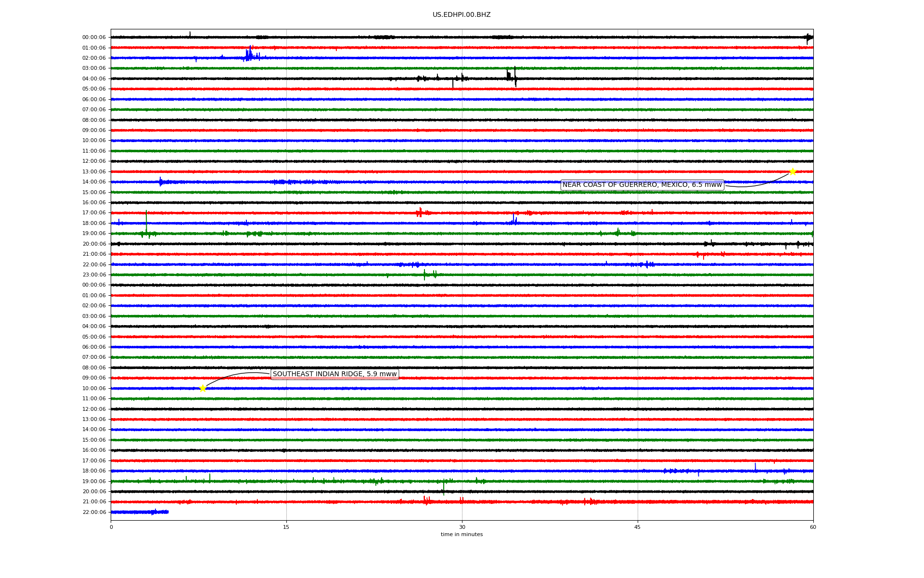Screen dimensions: 924x578
Task: Click the 30 tick label on x-axis
Action: click(462, 527)
